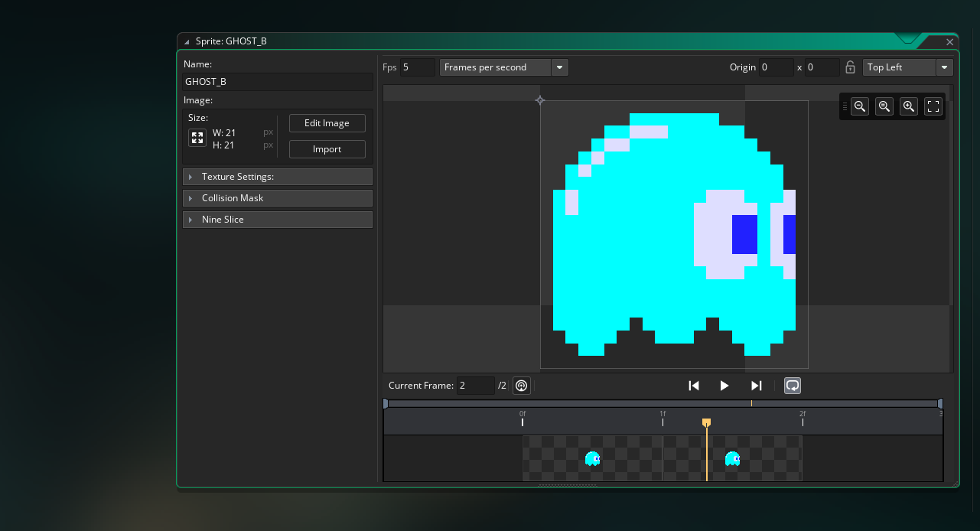
Task: Collapse the sprite window via the title triangle
Action: click(187, 42)
